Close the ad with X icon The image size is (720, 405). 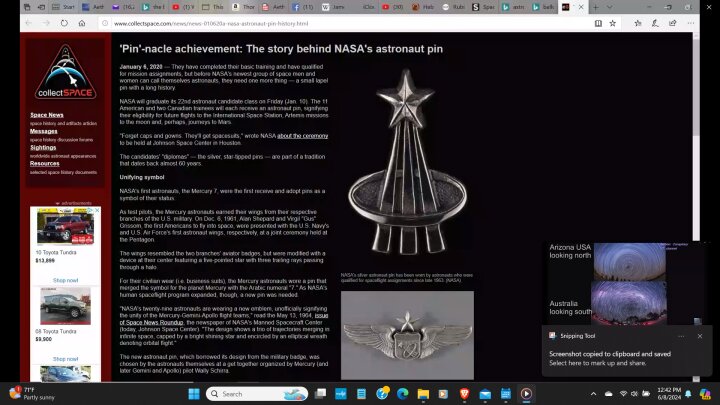click(97, 210)
